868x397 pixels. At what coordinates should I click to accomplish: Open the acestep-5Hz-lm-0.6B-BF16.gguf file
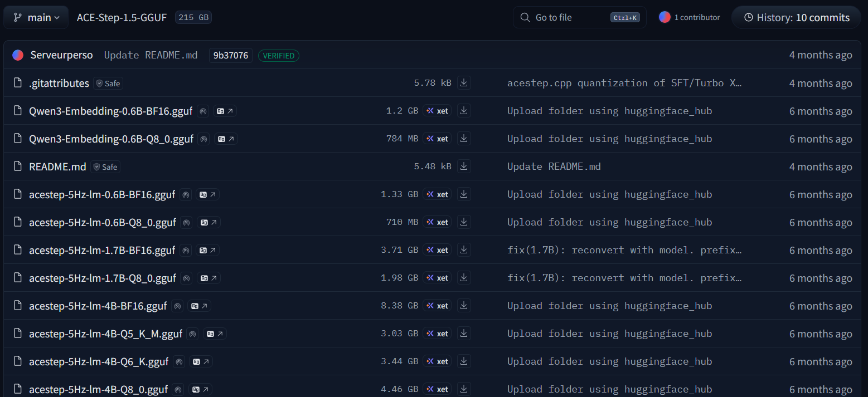[102, 194]
